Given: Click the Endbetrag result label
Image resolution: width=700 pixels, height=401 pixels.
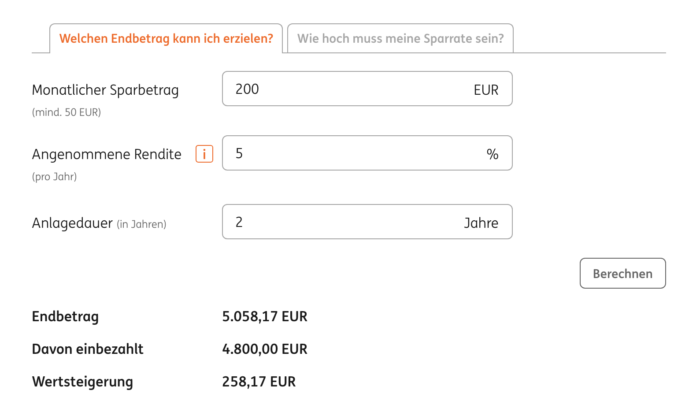Looking at the screenshot, I should (65, 317).
